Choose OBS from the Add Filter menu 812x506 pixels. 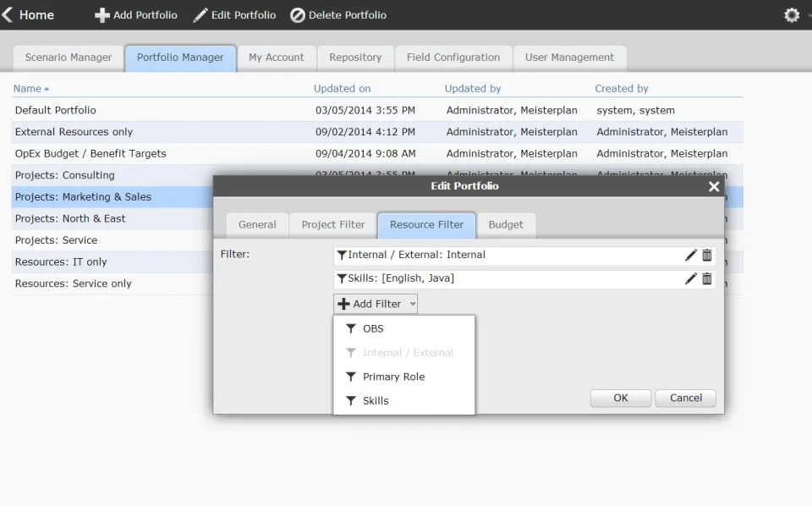[x=404, y=329]
